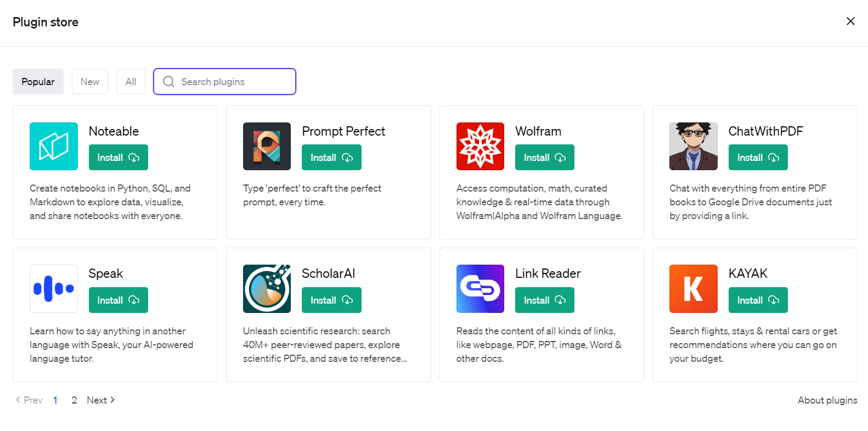Go to Next page of plugins
This screenshot has width=868, height=431.
point(100,400)
